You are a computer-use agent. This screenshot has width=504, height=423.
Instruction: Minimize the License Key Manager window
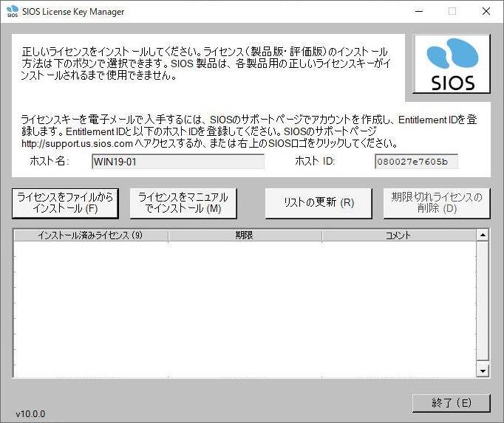418,12
